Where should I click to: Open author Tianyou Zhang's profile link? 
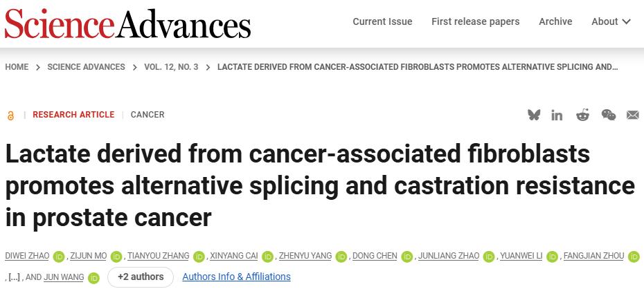tap(158, 256)
